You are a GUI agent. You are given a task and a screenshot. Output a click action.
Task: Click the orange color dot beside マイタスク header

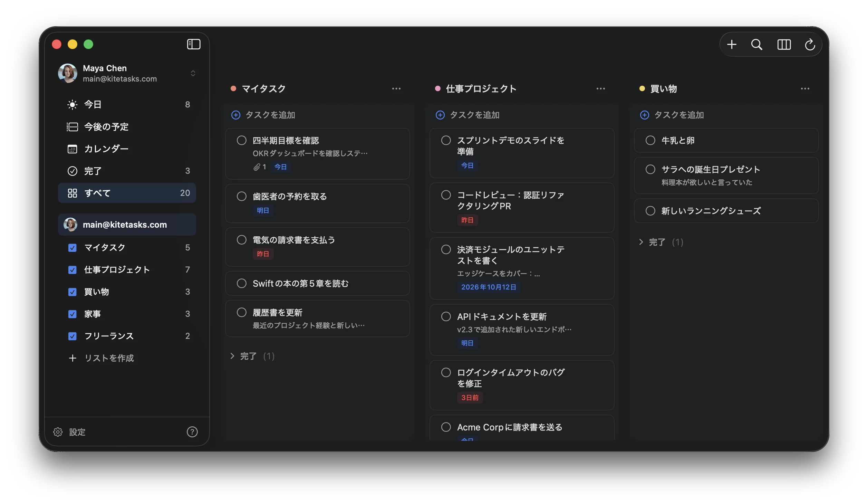[233, 89]
